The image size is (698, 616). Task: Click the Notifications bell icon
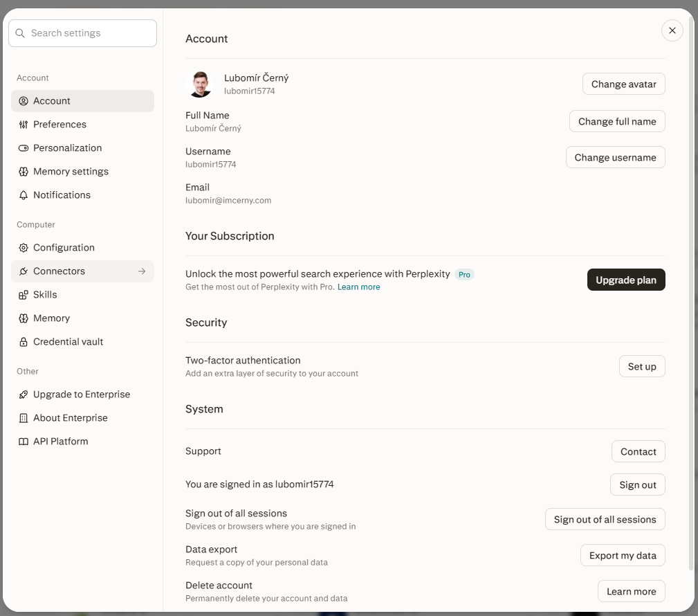pyautogui.click(x=23, y=195)
